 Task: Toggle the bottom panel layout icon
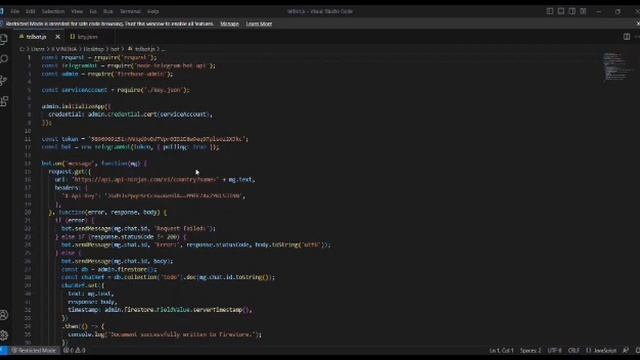coord(561,11)
